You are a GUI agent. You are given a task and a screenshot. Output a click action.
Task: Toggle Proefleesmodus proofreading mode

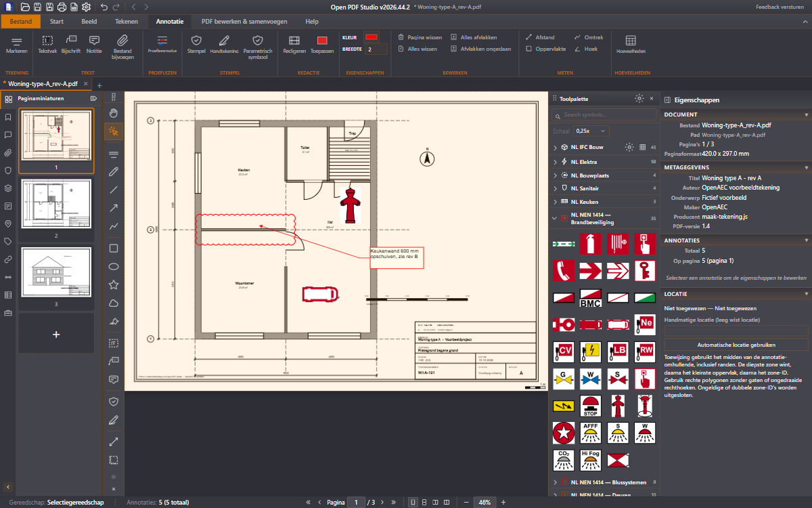click(x=162, y=45)
